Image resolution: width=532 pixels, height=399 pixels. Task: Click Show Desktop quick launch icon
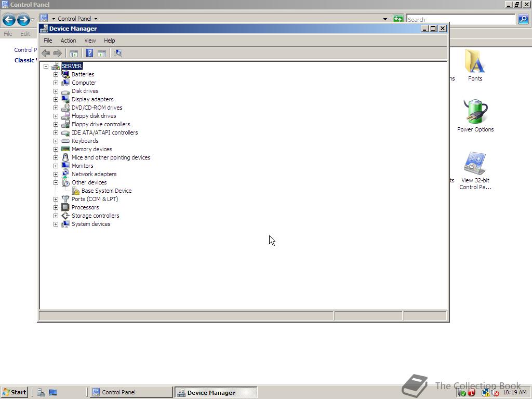tap(53, 392)
